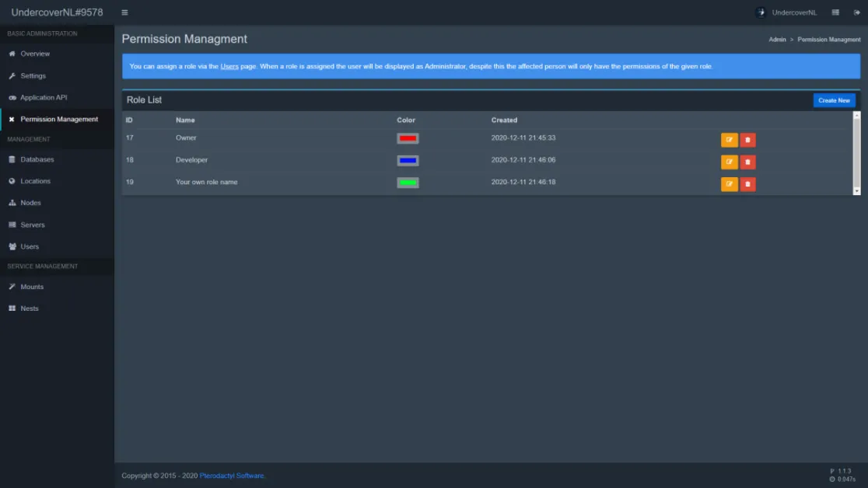Open Settings via the wrench icon
868x488 pixels.
coord(11,75)
